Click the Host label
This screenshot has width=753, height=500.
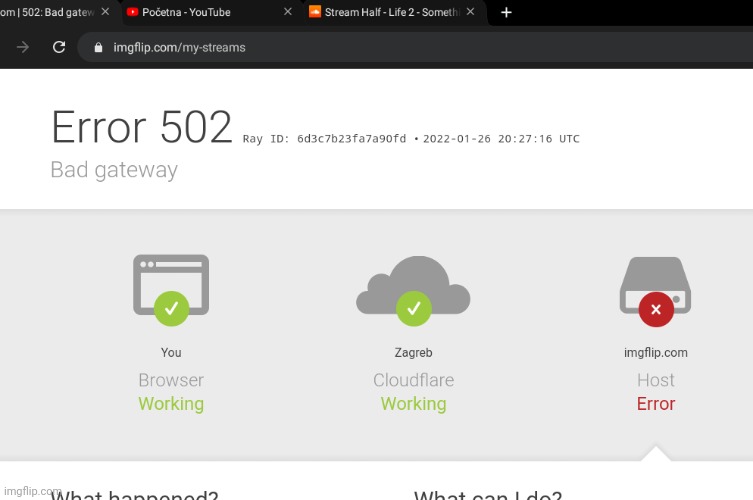(x=656, y=380)
